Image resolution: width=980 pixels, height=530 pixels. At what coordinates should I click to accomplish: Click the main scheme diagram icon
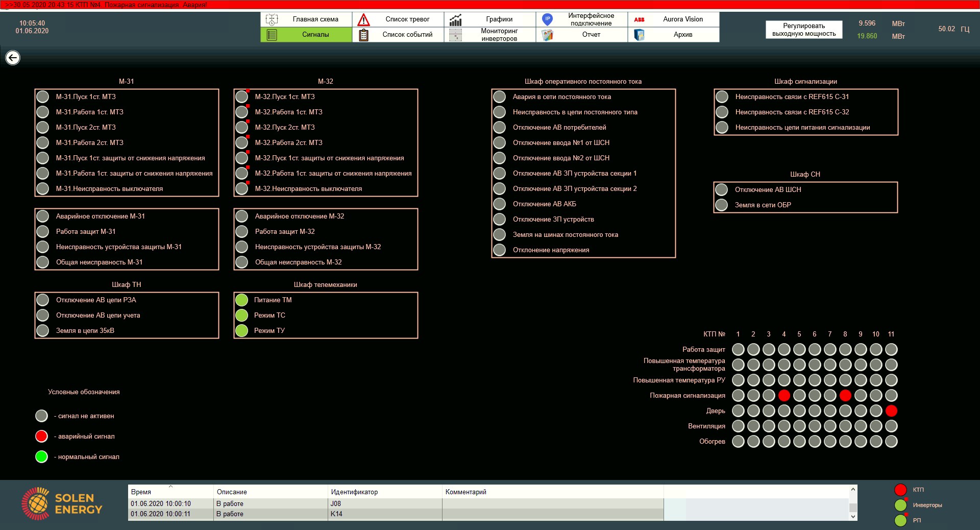tap(272, 19)
